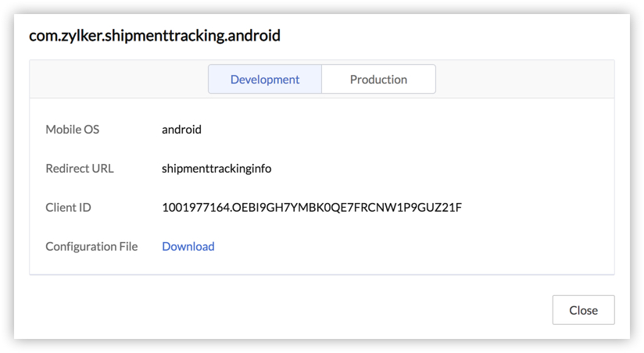Click blank space right of android value
The height and width of the screenshot is (353, 644).
click(x=391, y=130)
